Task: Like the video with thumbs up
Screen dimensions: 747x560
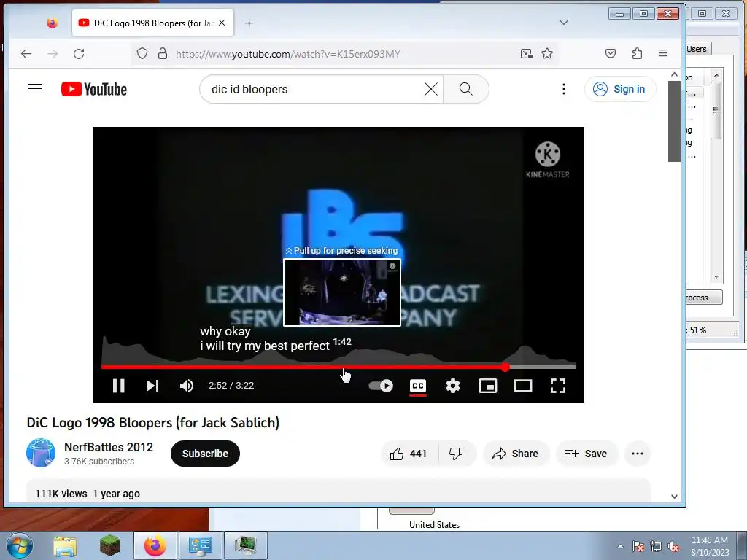Action: click(x=409, y=454)
